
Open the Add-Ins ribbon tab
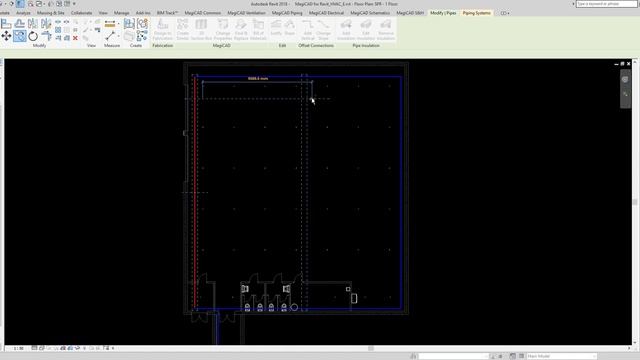click(143, 13)
